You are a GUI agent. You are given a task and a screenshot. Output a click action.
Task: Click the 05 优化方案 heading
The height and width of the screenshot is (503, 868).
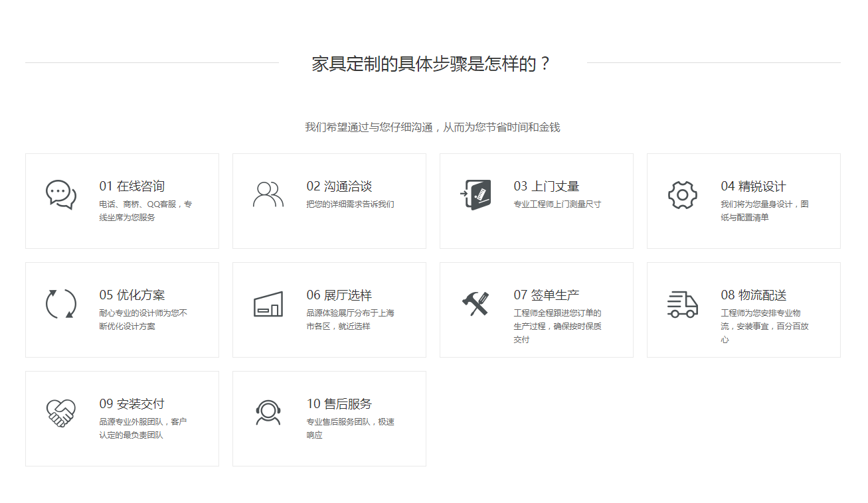[x=132, y=295]
